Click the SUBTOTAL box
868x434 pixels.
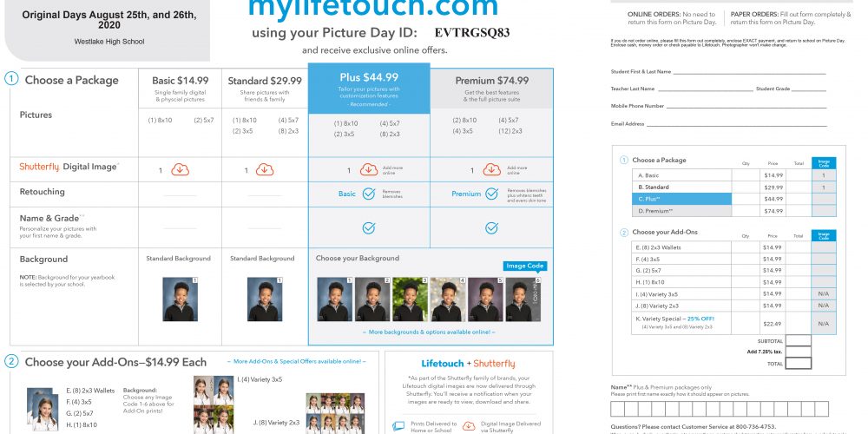799,341
